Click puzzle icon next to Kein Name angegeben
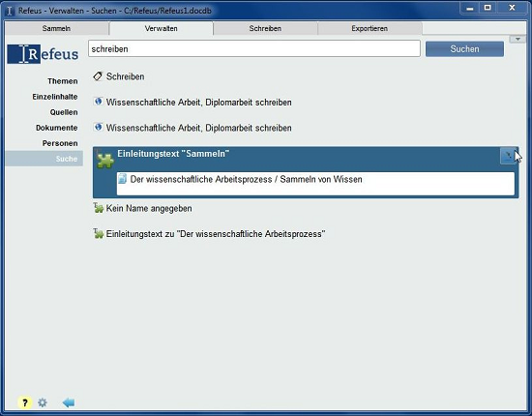Screen dimensions: 532x416 [99, 208]
